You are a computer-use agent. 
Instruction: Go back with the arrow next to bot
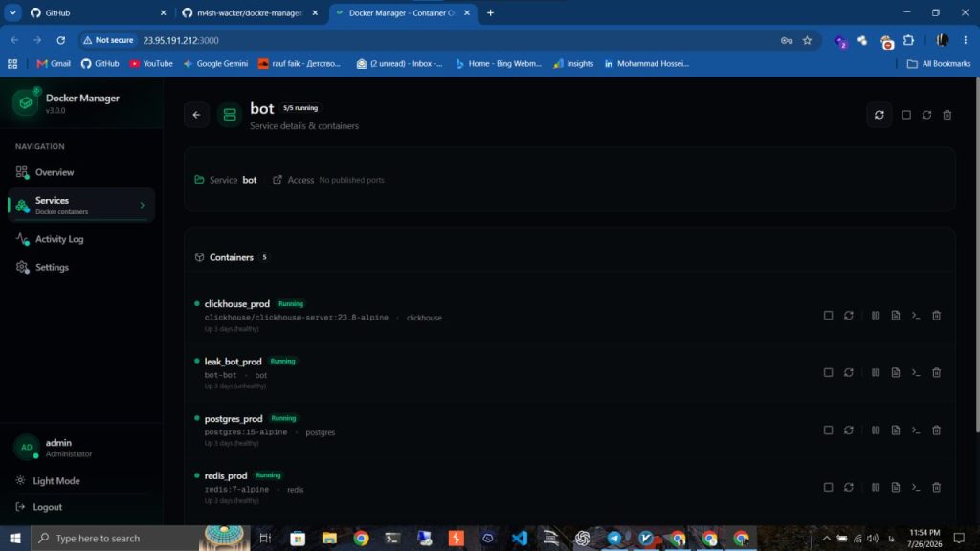pos(196,115)
